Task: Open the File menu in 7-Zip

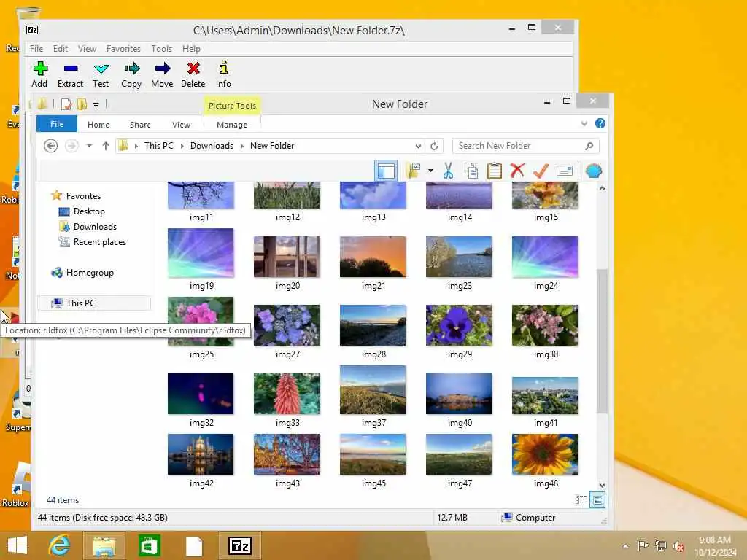Action: coord(36,49)
